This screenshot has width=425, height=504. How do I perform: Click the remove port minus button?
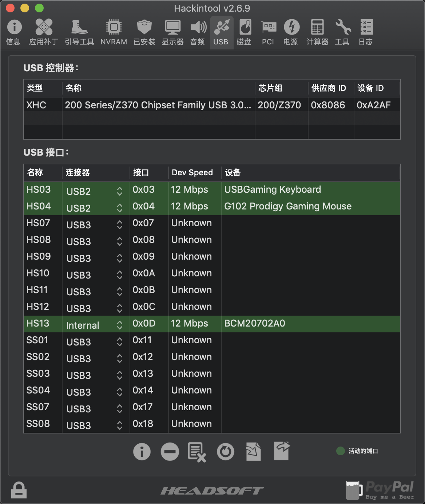point(170,452)
